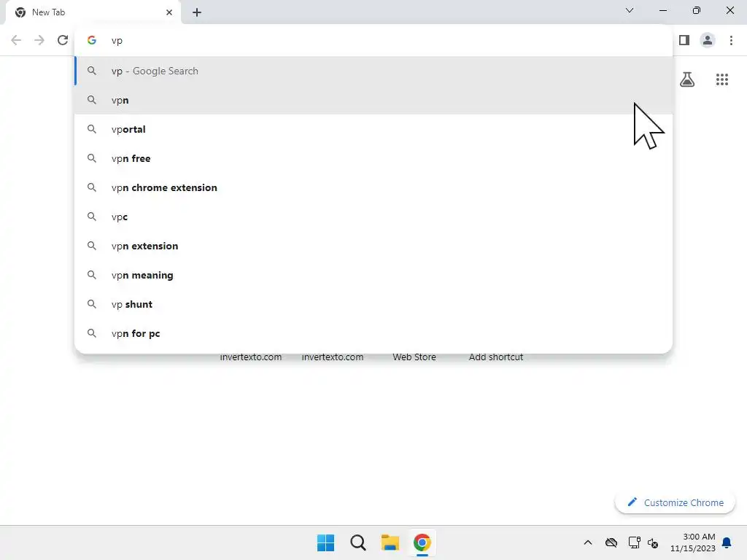Click the browser back arrow
Viewport: 747px width, 560px height.
tap(16, 40)
